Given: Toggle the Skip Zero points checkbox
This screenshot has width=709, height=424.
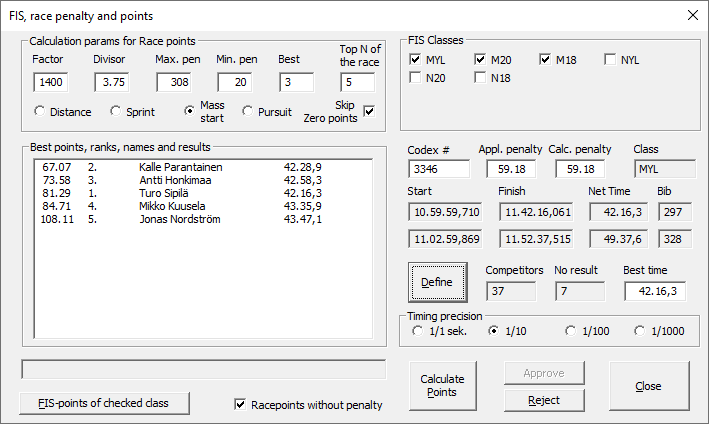Looking at the screenshot, I should coord(369,111).
